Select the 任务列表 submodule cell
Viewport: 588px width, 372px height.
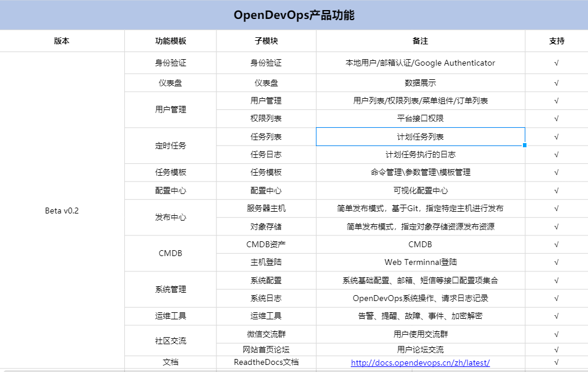[266, 137]
